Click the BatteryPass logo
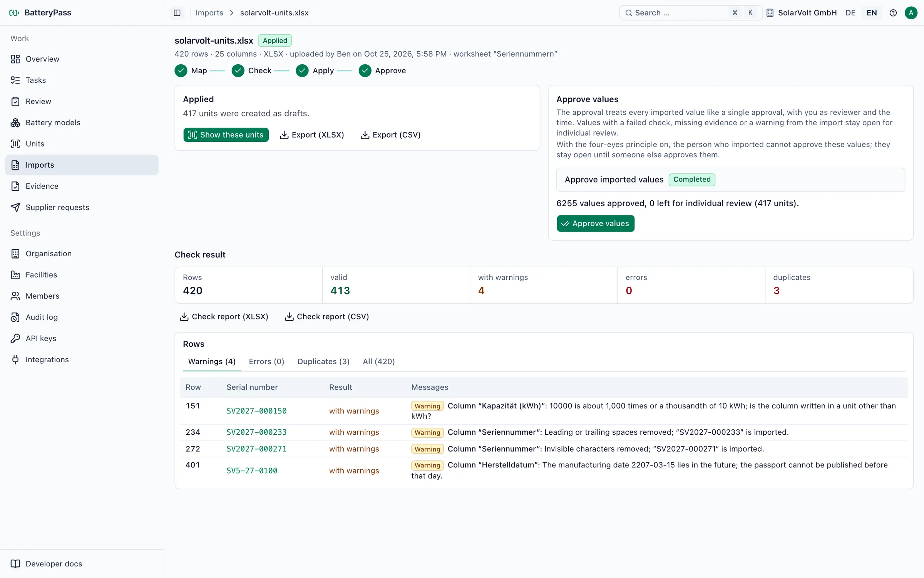Viewport: 924px width, 578px height. (x=40, y=13)
